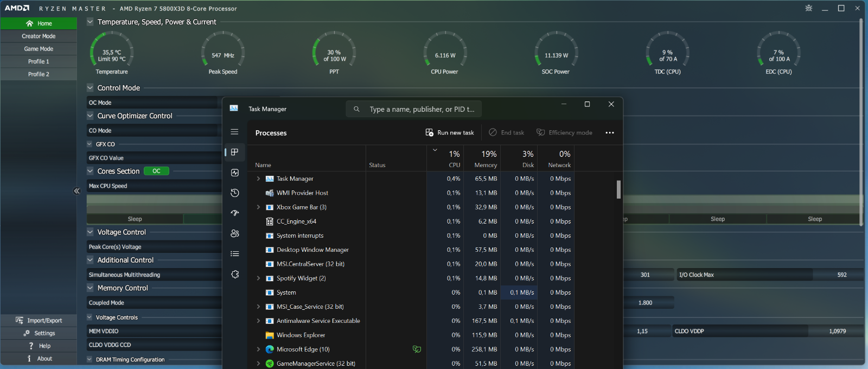Switch to Creator Mode in Ryzen Master
Image resolution: width=868 pixels, height=369 pixels.
coord(39,36)
